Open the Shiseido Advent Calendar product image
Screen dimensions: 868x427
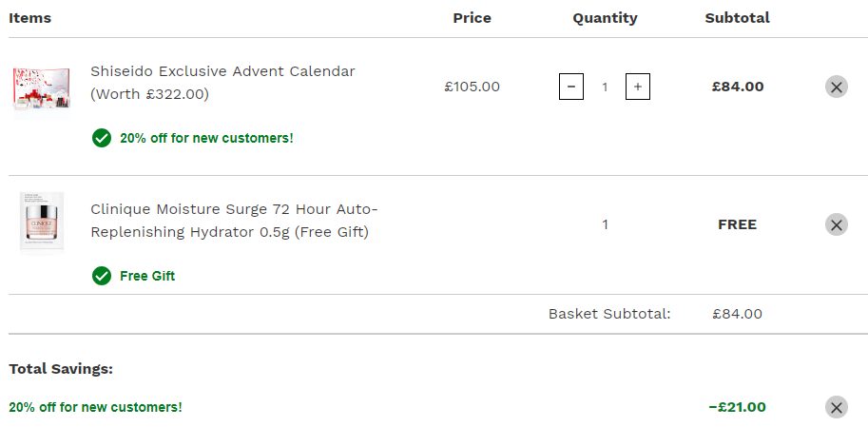42,93
